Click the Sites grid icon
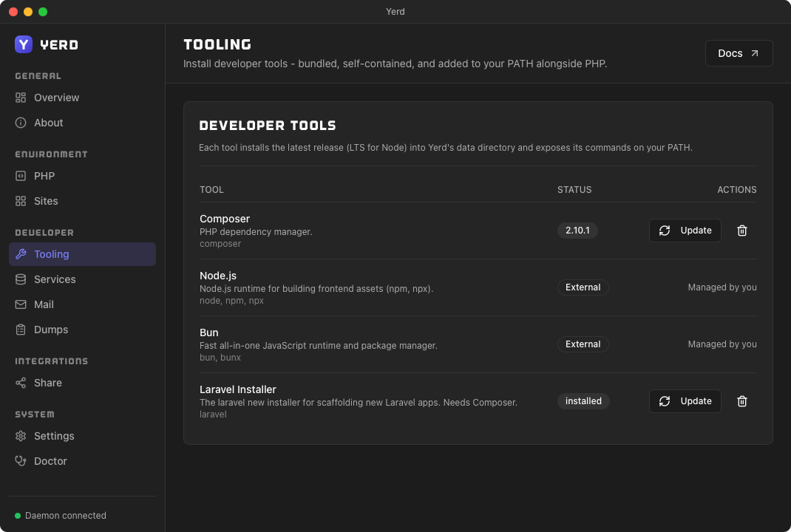Viewport: 791px width, 532px height. pos(21,201)
